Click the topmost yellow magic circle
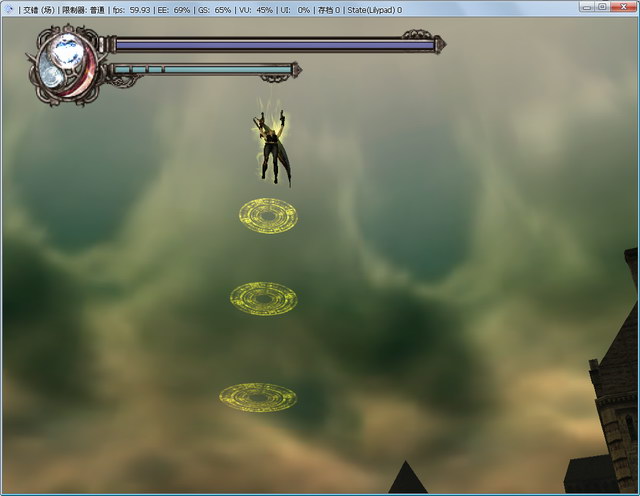Image resolution: width=640 pixels, height=496 pixels. (x=268, y=216)
